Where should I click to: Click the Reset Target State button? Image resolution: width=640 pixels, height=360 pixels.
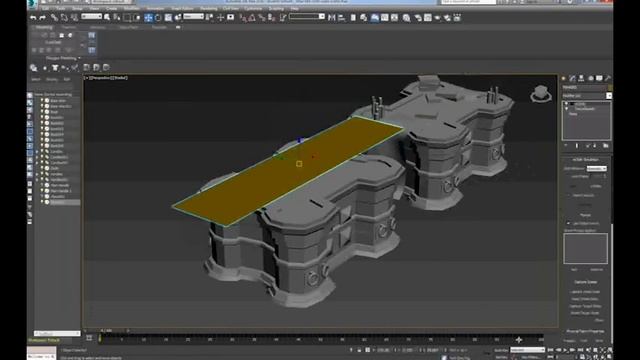[x=585, y=313]
